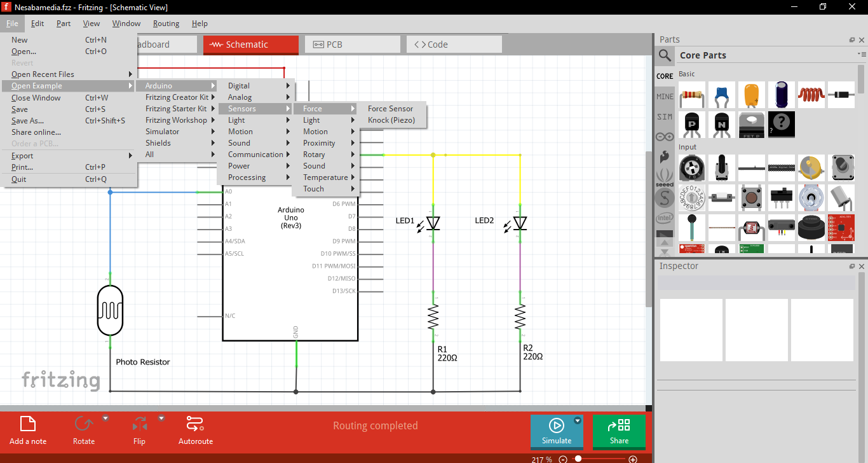The height and width of the screenshot is (463, 868).
Task: Expand the Rotate options dropdown arrow
Action: [105, 418]
